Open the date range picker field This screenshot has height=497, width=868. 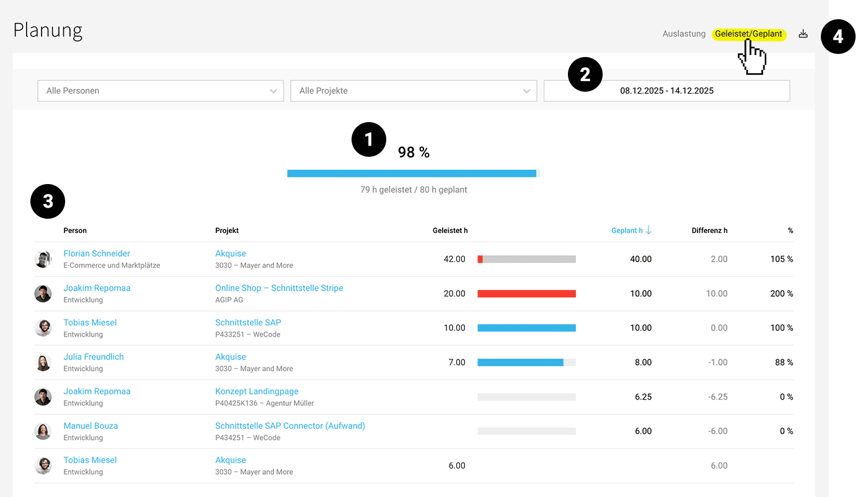(x=666, y=91)
